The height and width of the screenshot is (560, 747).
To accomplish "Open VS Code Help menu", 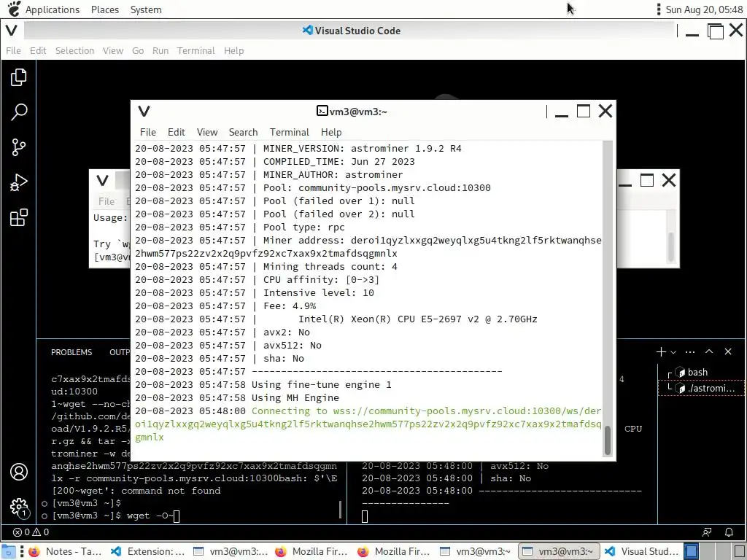I will [234, 50].
